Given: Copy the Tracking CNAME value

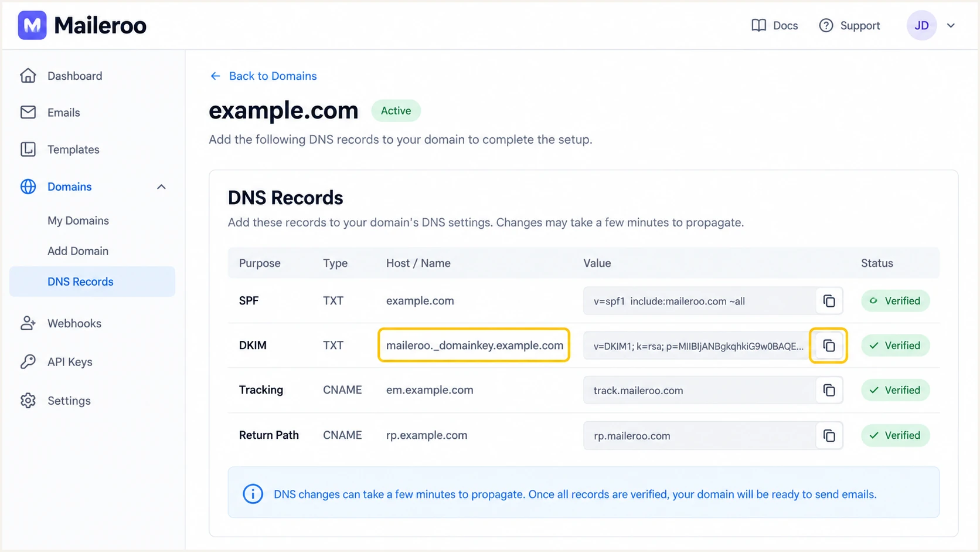Looking at the screenshot, I should coord(829,390).
